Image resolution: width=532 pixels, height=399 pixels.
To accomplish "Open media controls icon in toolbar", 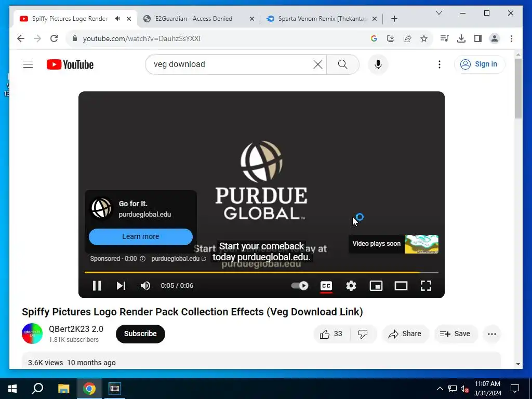I will click(x=444, y=38).
